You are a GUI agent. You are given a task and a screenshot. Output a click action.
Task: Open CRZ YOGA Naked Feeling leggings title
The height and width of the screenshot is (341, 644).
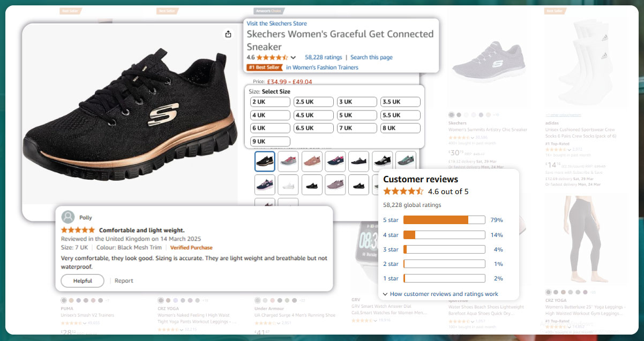click(197, 318)
